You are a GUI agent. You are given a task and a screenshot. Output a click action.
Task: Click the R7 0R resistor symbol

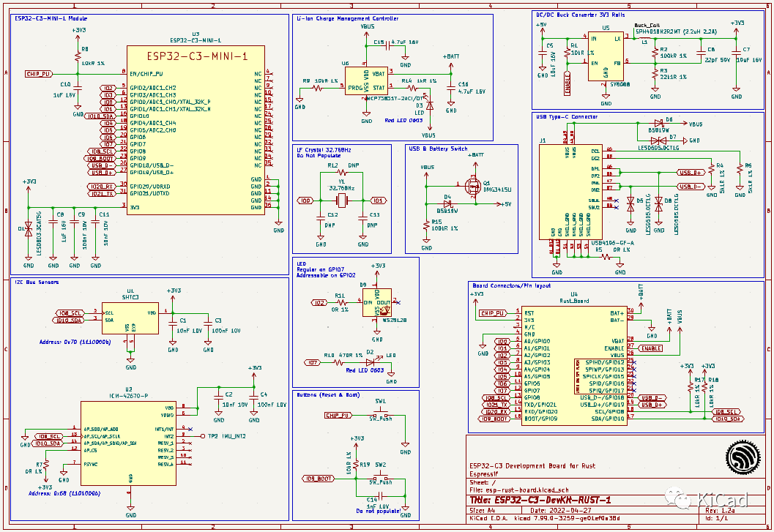[45, 465]
